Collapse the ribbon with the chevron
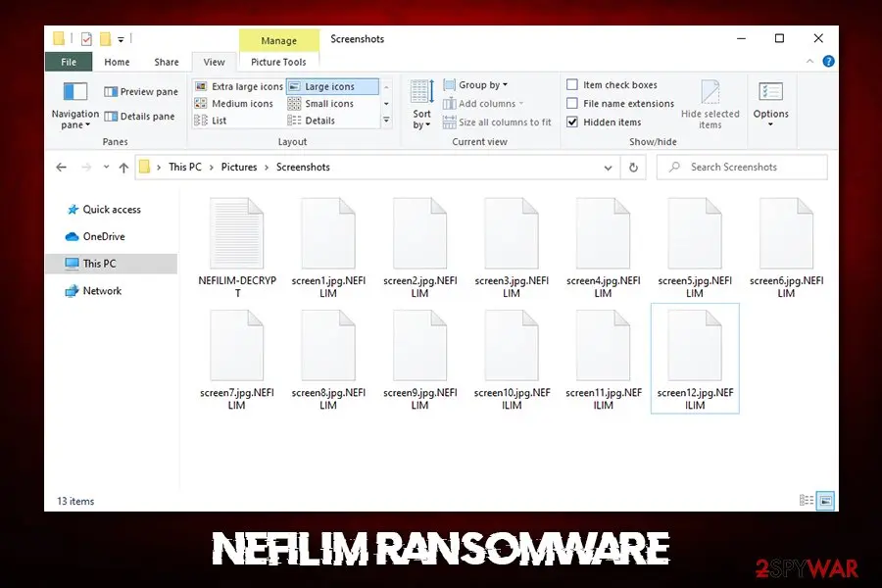 pyautogui.click(x=810, y=62)
